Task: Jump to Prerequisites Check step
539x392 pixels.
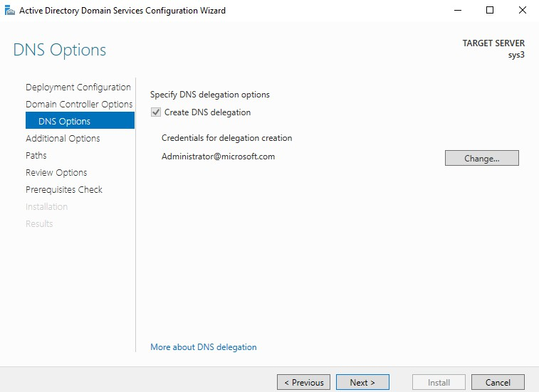Action: [64, 190]
